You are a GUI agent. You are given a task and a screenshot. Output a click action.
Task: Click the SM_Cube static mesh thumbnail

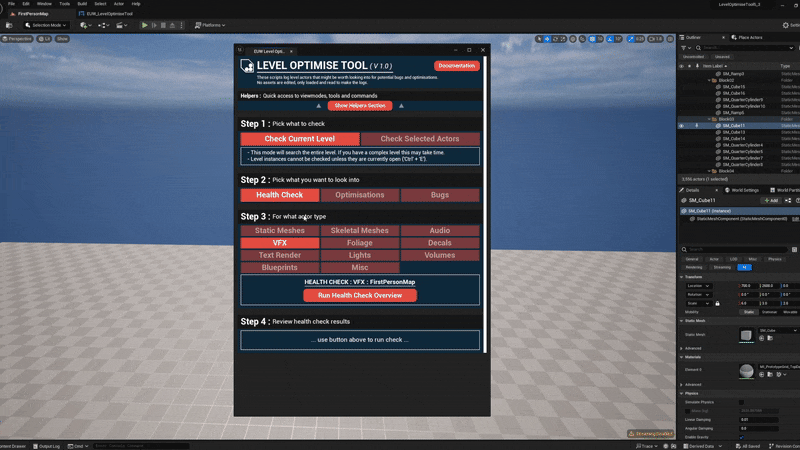tap(746, 335)
